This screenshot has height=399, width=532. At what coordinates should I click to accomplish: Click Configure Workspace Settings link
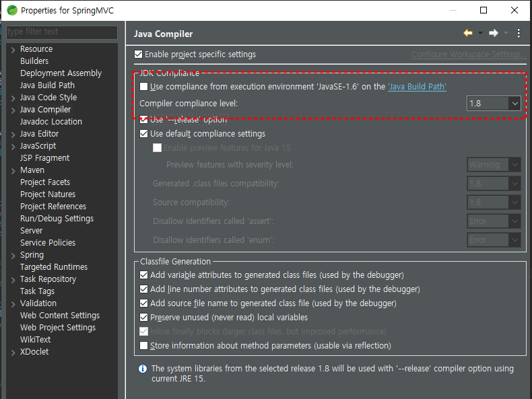(469, 55)
